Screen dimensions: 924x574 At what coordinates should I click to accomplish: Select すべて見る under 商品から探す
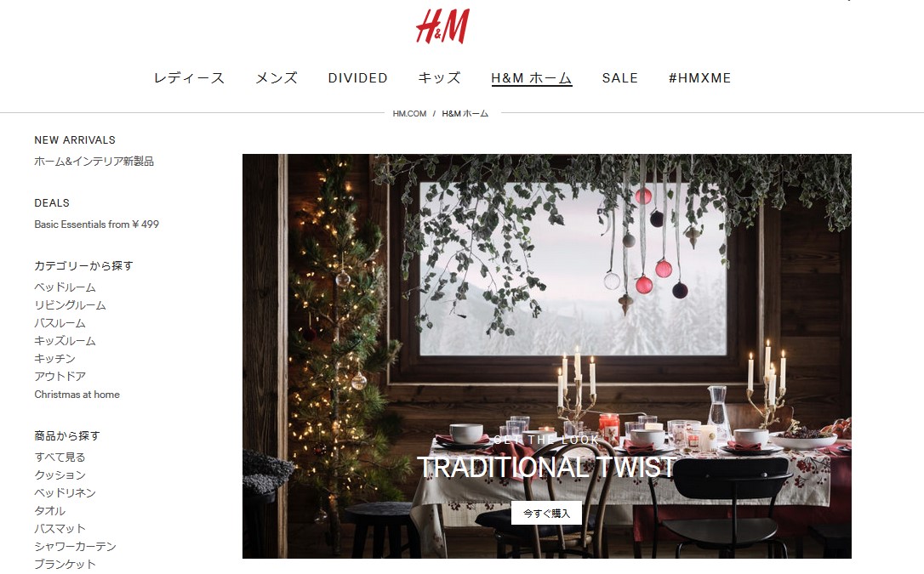[60, 457]
